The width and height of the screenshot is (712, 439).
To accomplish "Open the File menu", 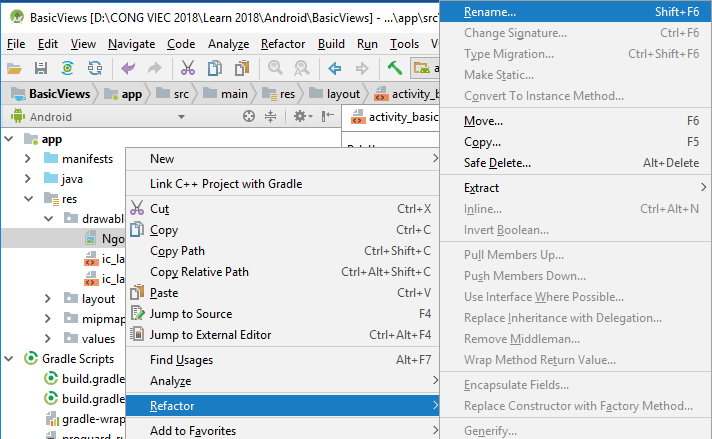I will click(x=16, y=44).
